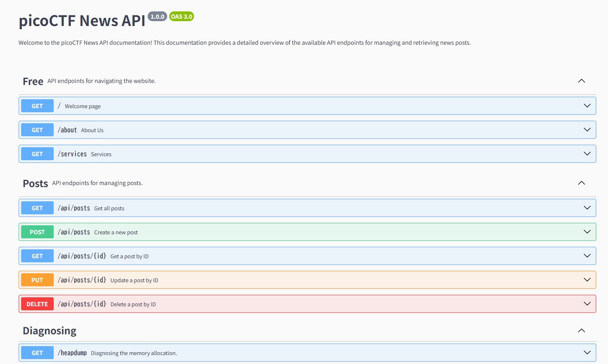Expand the Create a new post arrow

tap(587, 232)
